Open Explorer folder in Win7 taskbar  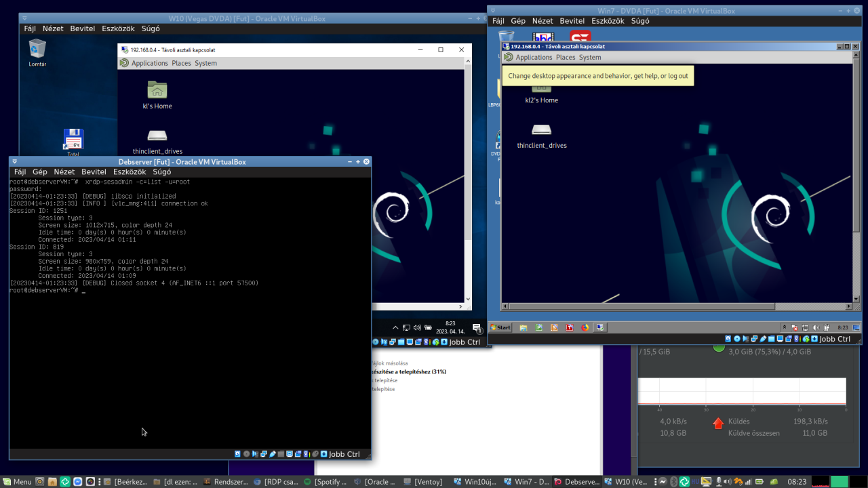tap(524, 327)
